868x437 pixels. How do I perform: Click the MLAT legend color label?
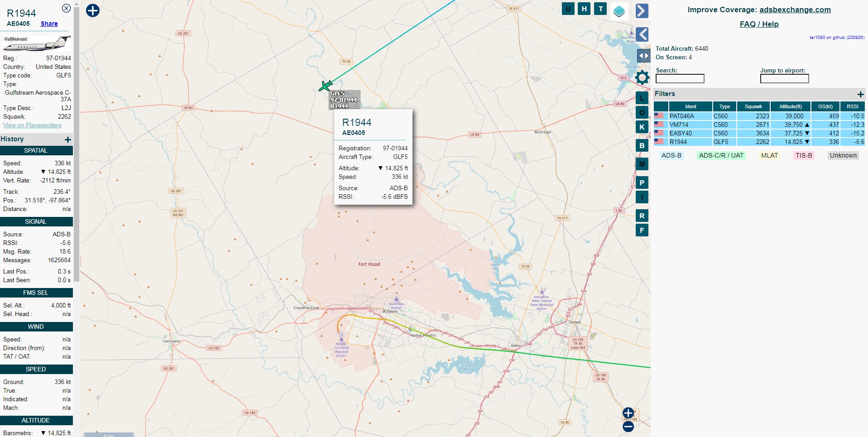point(769,155)
